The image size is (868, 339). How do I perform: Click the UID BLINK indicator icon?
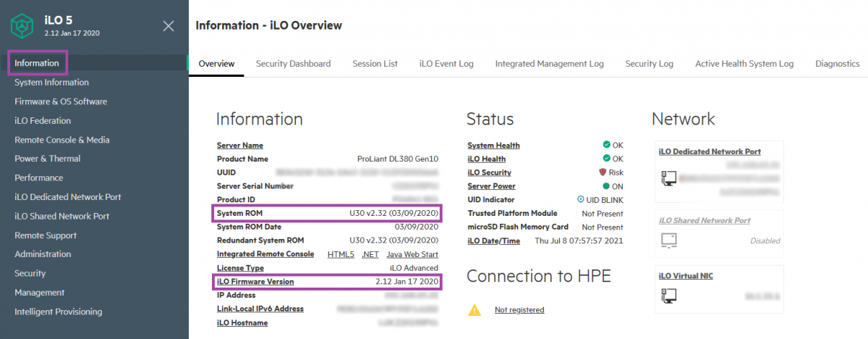(580, 200)
